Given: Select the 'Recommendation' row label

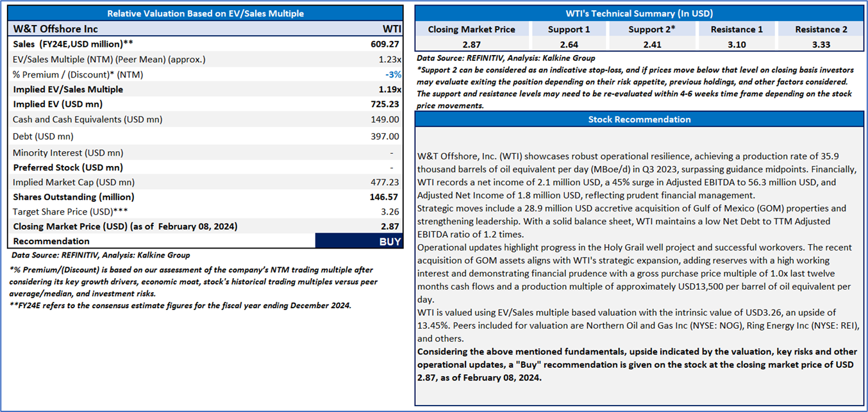Looking at the screenshot, I should pyautogui.click(x=51, y=241).
